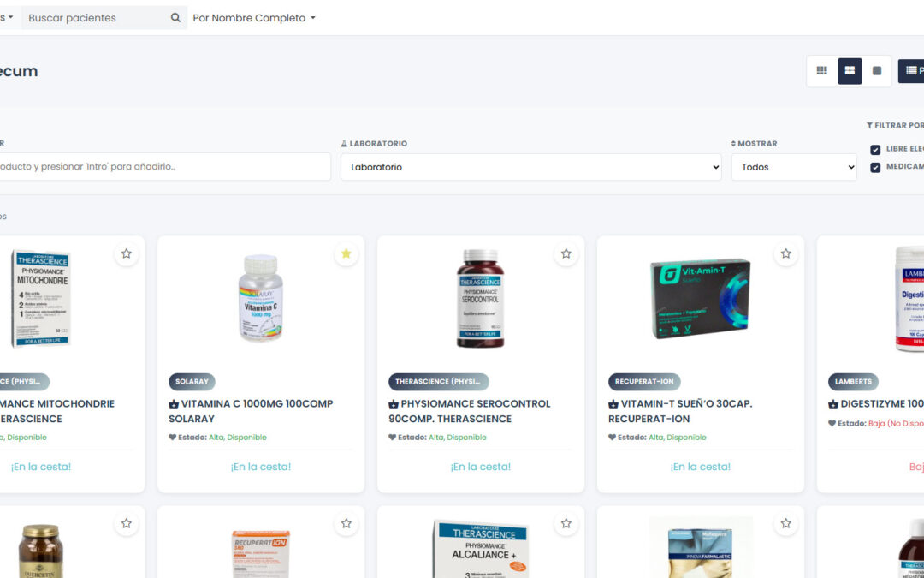Click ¡En la cesta! under Vitamin-T Sueño

tap(700, 467)
